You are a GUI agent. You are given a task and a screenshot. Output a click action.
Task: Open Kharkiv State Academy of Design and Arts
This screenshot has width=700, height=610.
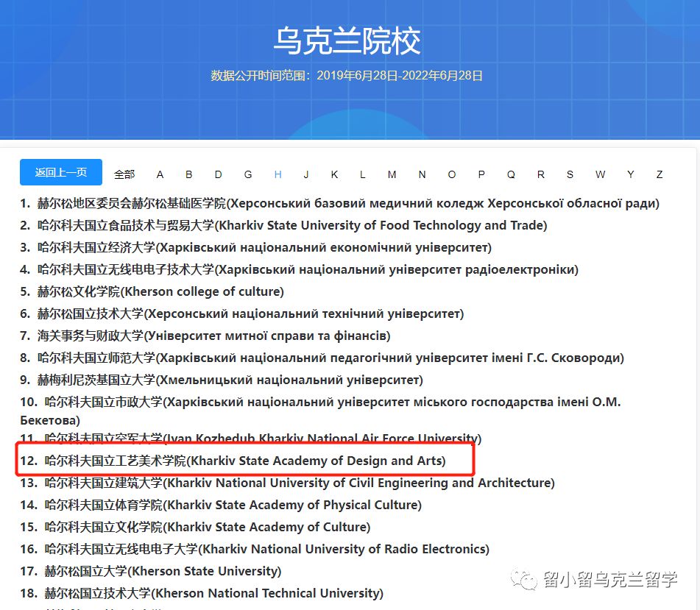[x=245, y=461]
